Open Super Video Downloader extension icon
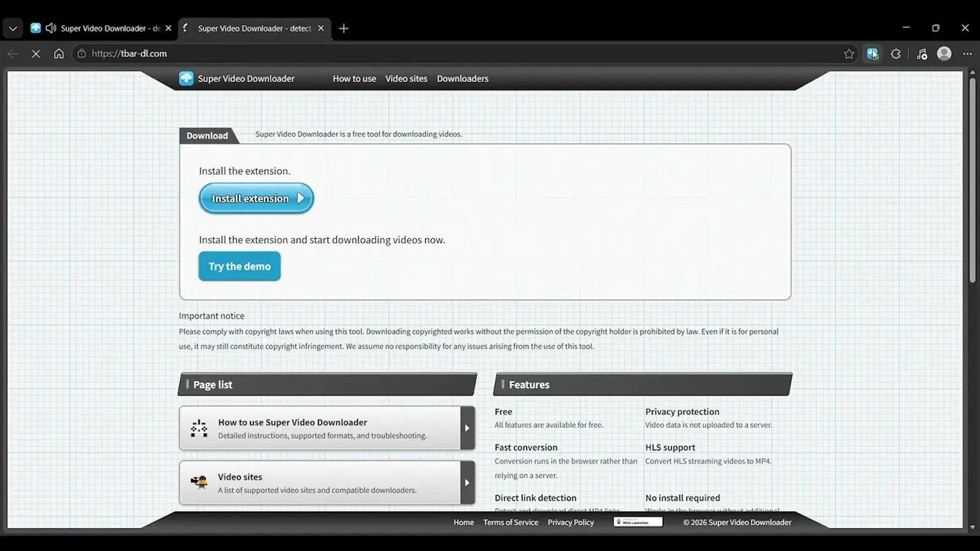The height and width of the screenshot is (551, 980). [x=873, y=54]
